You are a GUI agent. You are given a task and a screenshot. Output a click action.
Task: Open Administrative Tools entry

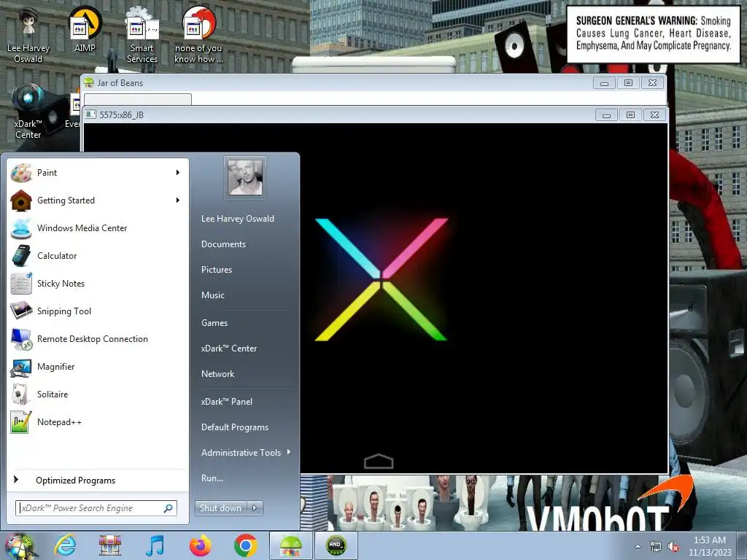pos(241,453)
